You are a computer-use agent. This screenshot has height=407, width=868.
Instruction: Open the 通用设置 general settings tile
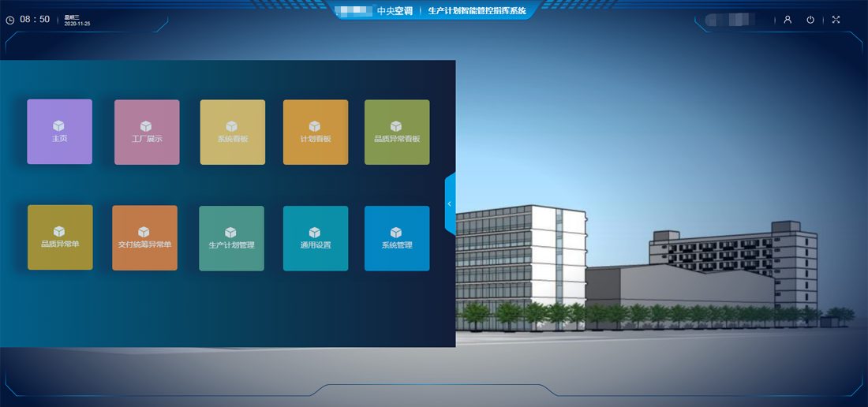tap(315, 238)
